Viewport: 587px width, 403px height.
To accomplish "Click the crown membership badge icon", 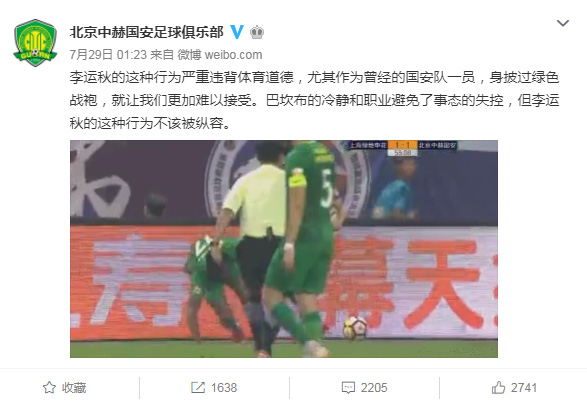I will 257,32.
